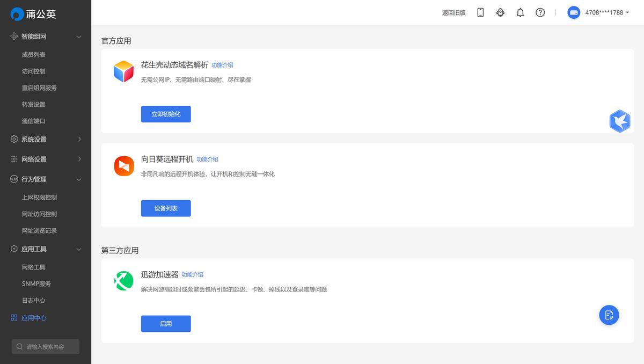644x364 pixels.
Task: Click the blue hexagon badge on 花生壳 card
Action: [x=620, y=121]
